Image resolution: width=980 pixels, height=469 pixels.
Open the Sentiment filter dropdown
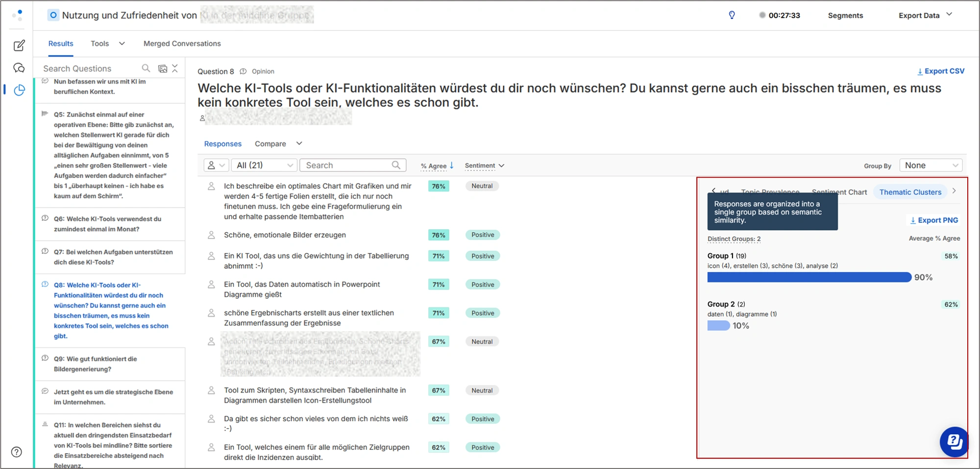tap(484, 166)
